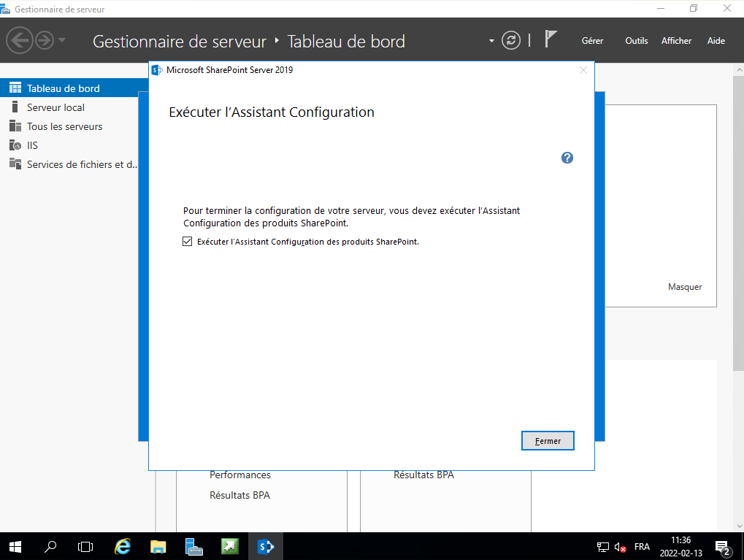
Task: Open the Afficher menu
Action: (x=676, y=41)
